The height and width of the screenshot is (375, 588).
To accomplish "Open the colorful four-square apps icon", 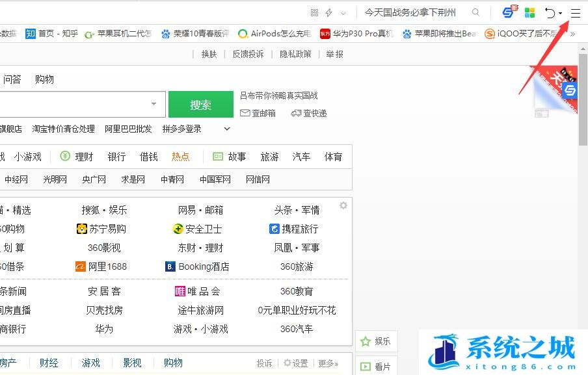I will click(x=529, y=13).
